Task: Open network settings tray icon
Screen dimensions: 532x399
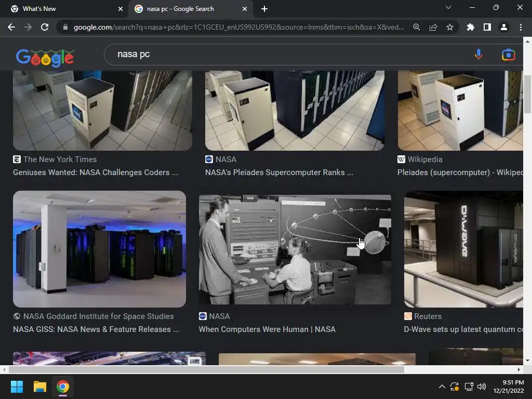Action: [x=469, y=387]
